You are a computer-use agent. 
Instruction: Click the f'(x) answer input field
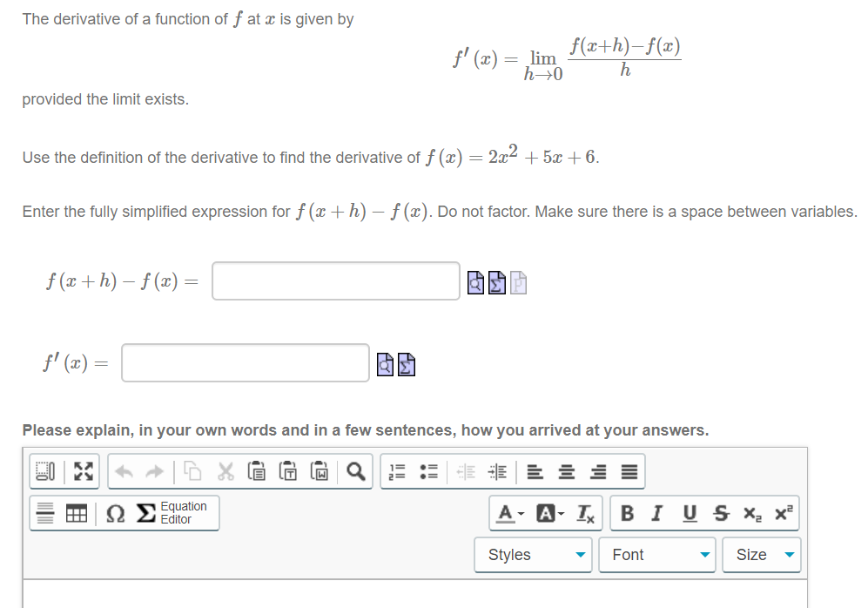pos(244,362)
